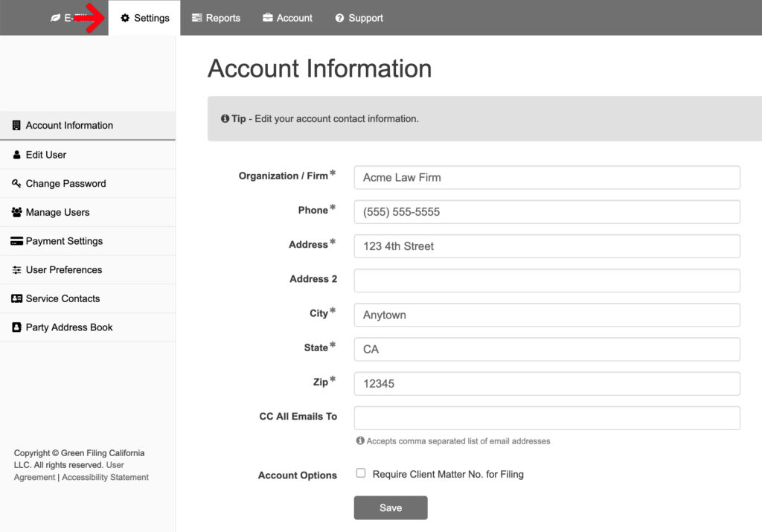Switch to the Reports tab
The image size is (762, 532).
pos(216,17)
